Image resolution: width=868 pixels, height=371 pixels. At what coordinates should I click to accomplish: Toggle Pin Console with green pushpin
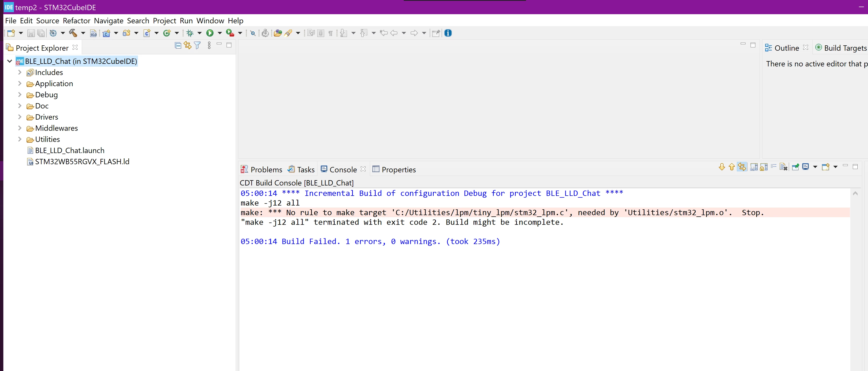click(796, 167)
